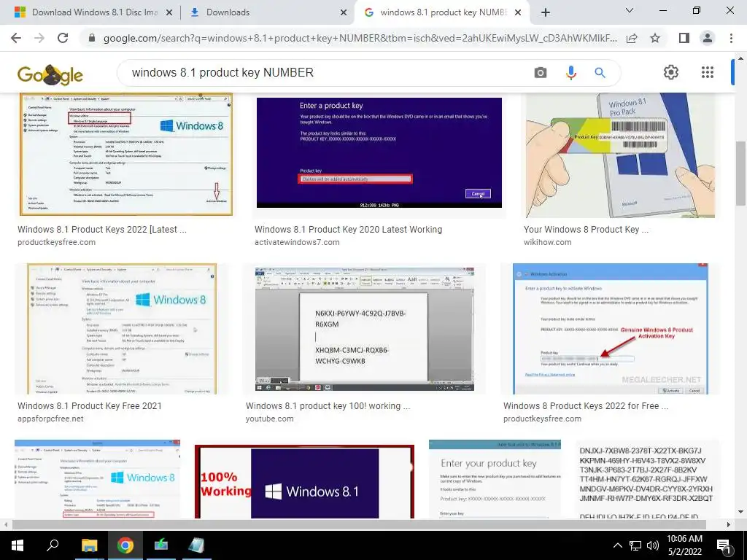Open Your Windows 8 Product Key title
The height and width of the screenshot is (560, 747).
click(x=586, y=230)
